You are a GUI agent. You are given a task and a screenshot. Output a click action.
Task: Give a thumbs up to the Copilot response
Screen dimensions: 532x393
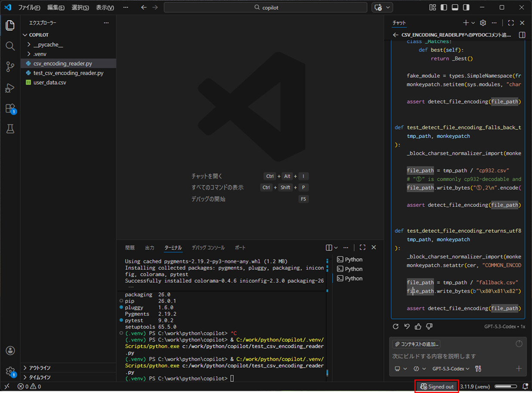(417, 326)
